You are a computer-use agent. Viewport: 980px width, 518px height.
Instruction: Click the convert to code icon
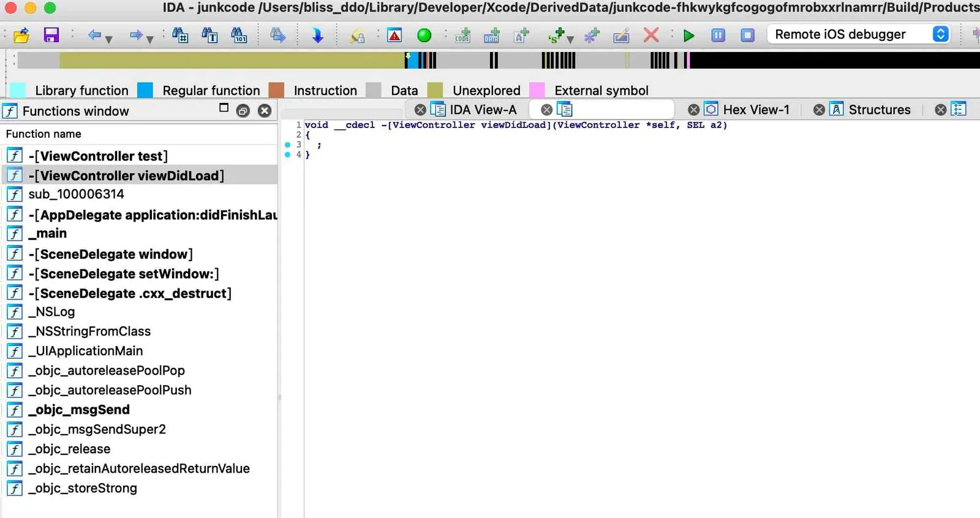coord(463,36)
